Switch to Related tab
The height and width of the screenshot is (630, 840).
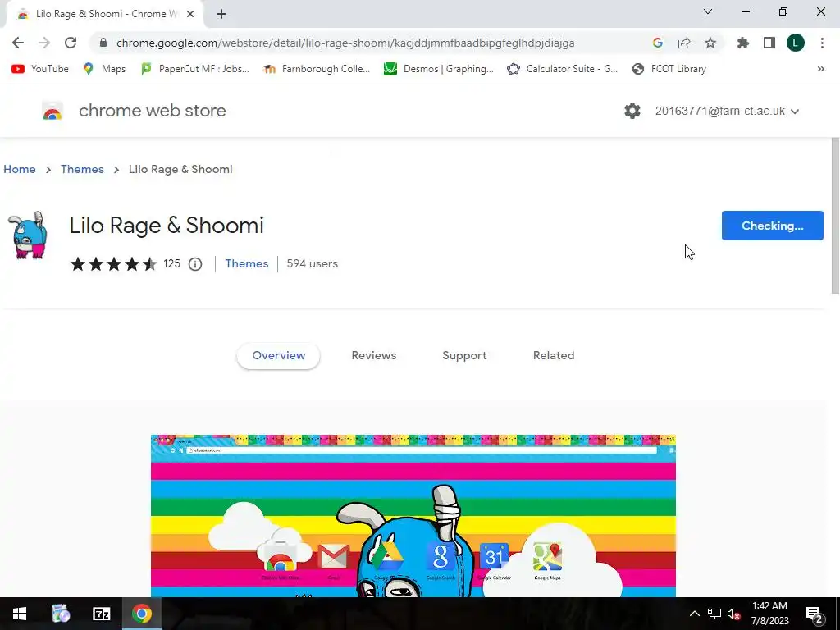(x=554, y=356)
